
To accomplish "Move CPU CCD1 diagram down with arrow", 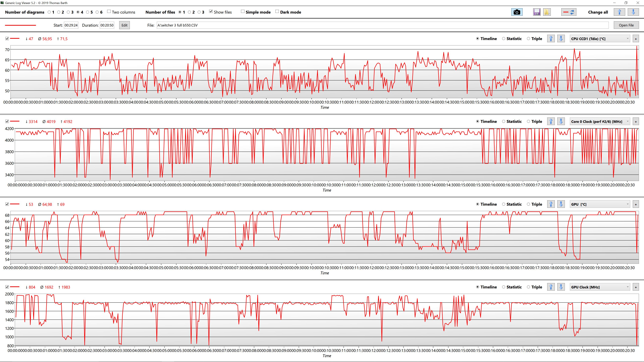I will (561, 39).
